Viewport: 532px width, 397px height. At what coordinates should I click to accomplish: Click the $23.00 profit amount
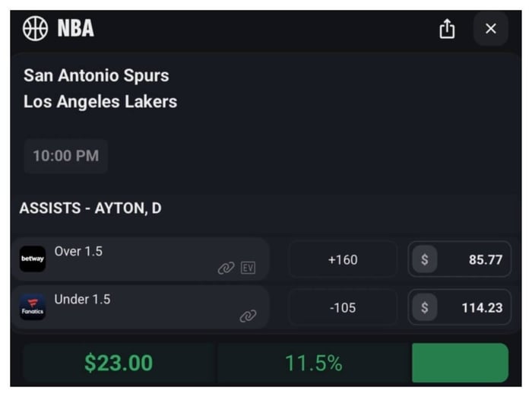[119, 363]
